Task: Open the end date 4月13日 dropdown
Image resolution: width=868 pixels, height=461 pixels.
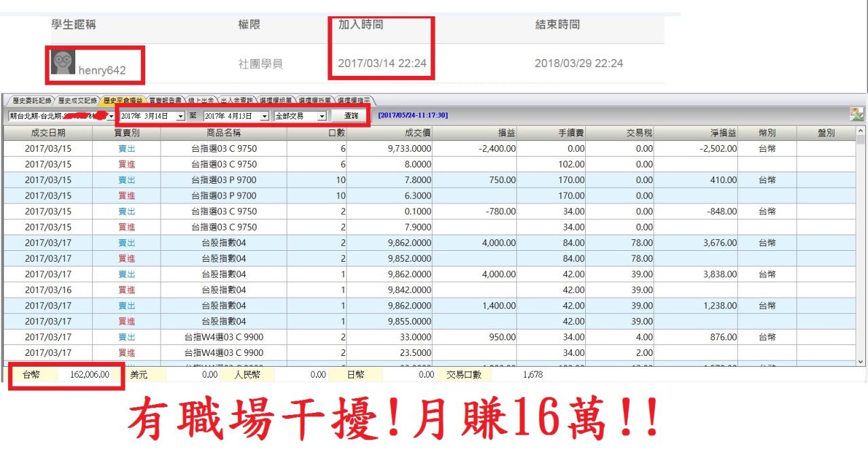Action: click(x=264, y=116)
